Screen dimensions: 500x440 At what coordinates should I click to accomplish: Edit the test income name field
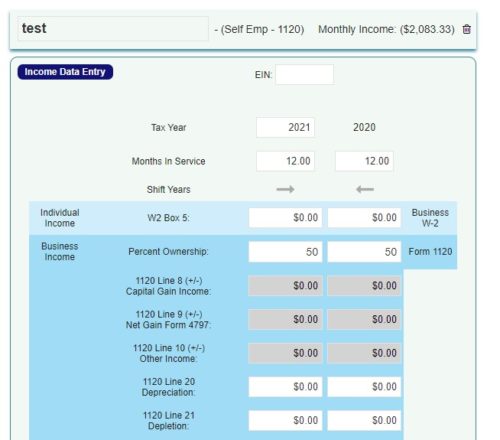(x=113, y=29)
